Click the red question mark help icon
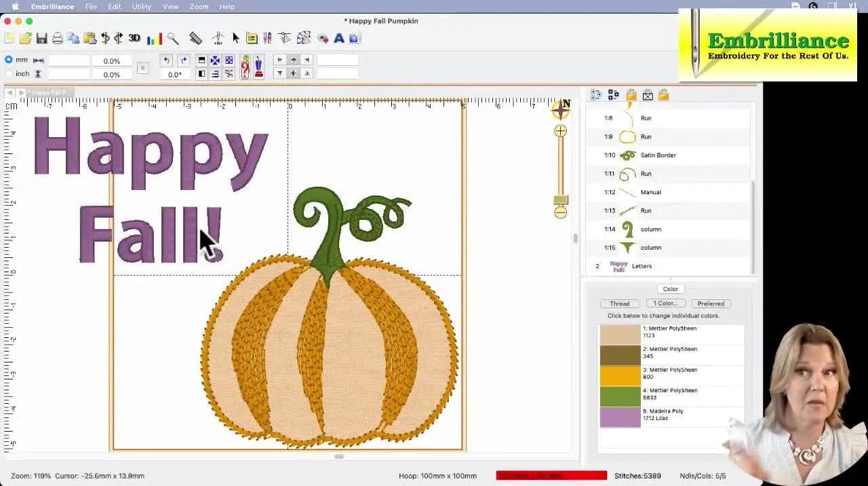868x486 pixels. pos(245,67)
